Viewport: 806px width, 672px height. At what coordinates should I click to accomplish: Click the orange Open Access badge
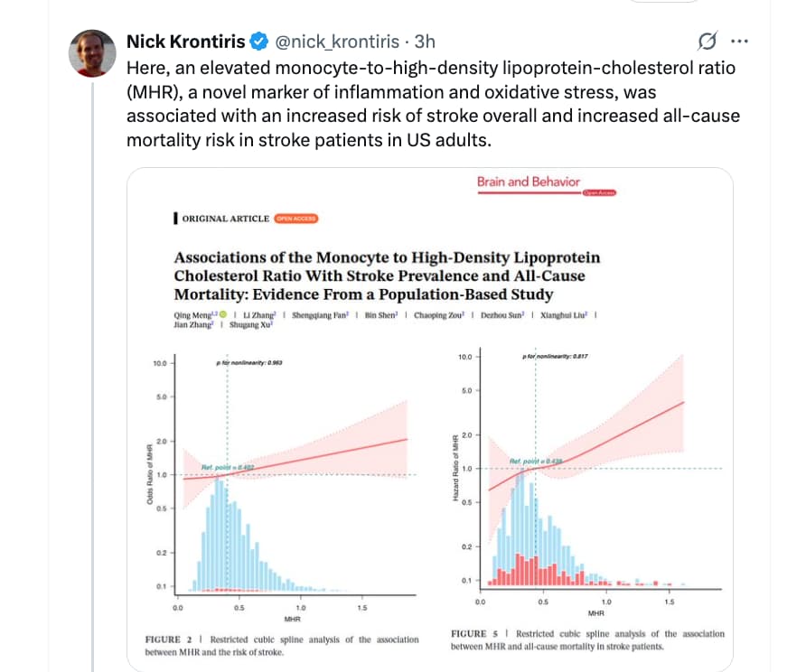tap(296, 218)
